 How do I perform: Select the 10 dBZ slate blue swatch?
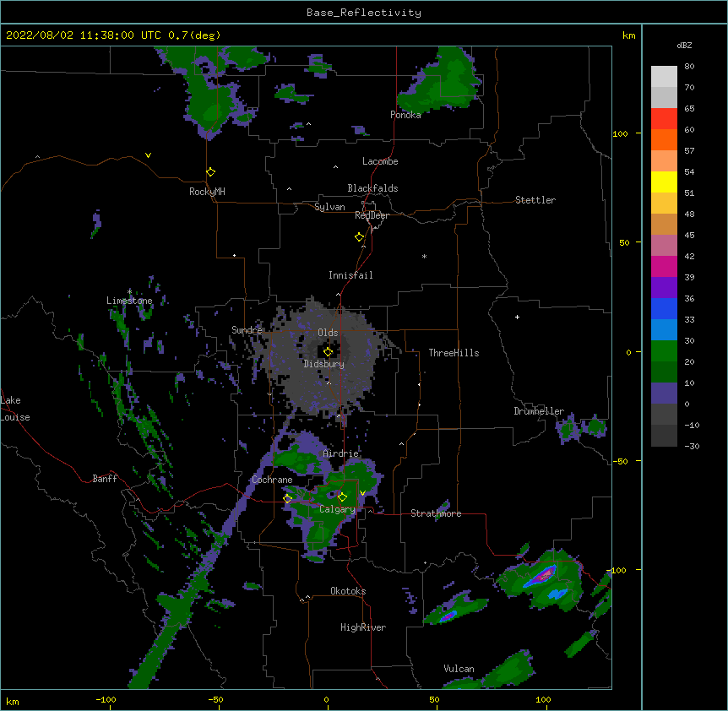pos(664,393)
